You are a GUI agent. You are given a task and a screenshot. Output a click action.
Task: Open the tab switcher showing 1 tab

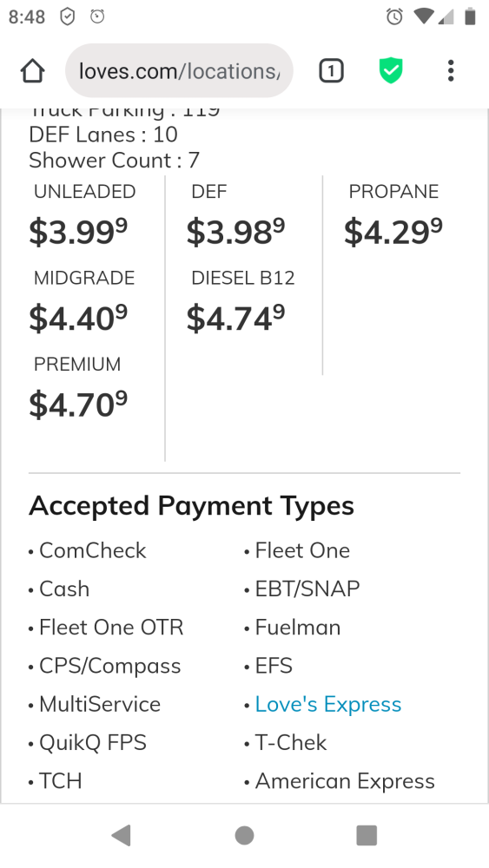331,71
